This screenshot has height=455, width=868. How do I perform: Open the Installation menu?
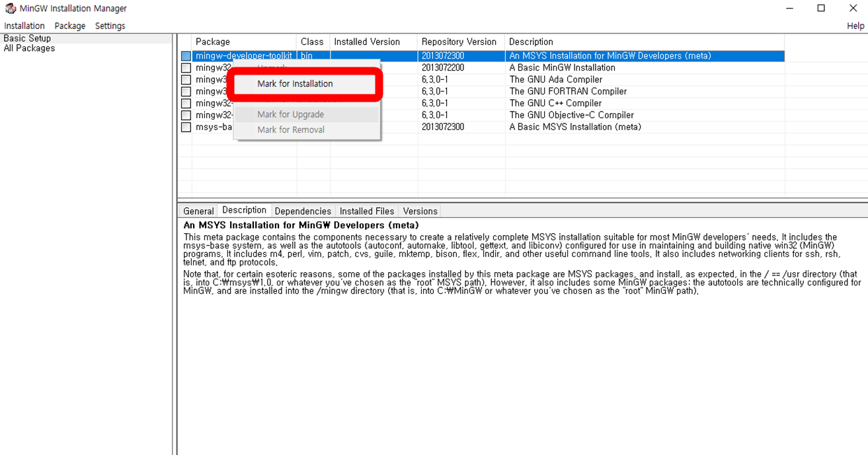[24, 26]
